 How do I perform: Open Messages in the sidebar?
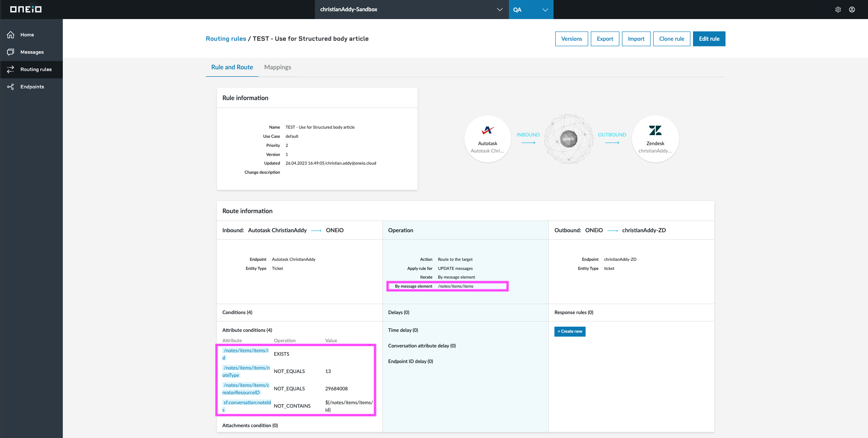click(32, 52)
